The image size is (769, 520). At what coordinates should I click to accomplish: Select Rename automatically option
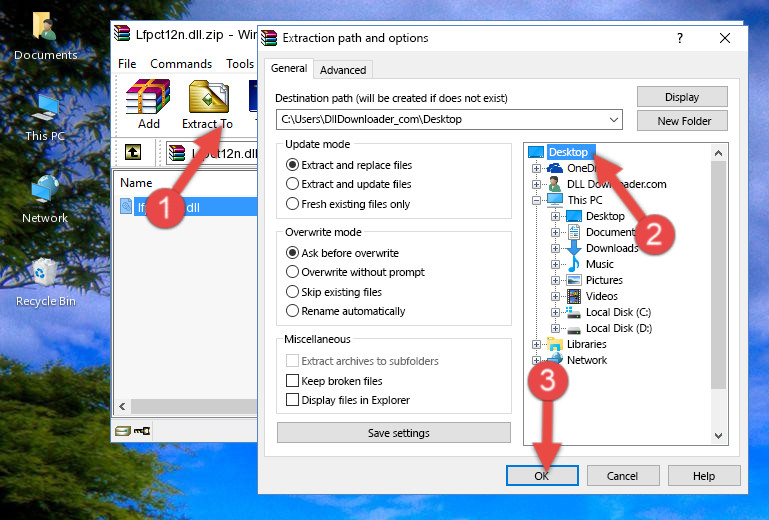click(345, 311)
